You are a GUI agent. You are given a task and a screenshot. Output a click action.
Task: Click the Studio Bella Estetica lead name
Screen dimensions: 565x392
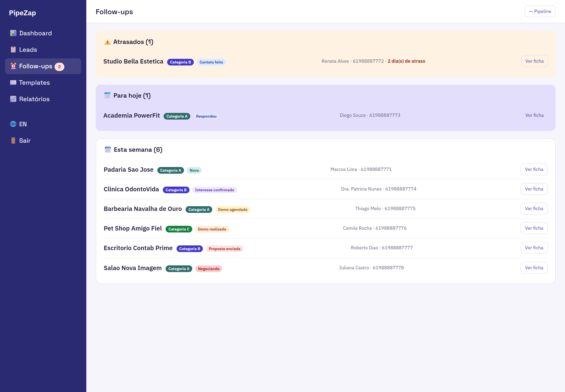(x=133, y=61)
